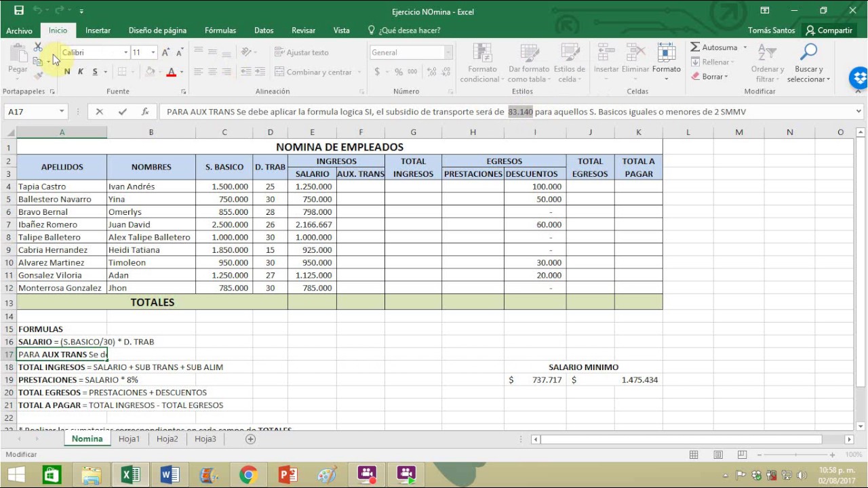Open Word from the Windows taskbar
The height and width of the screenshot is (488, 868).
(x=170, y=474)
